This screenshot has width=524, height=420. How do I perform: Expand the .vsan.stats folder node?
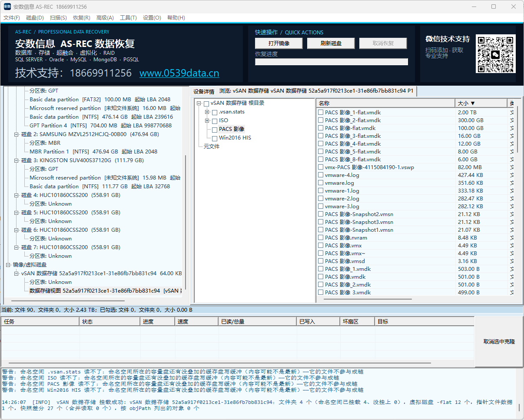pyautogui.click(x=207, y=112)
